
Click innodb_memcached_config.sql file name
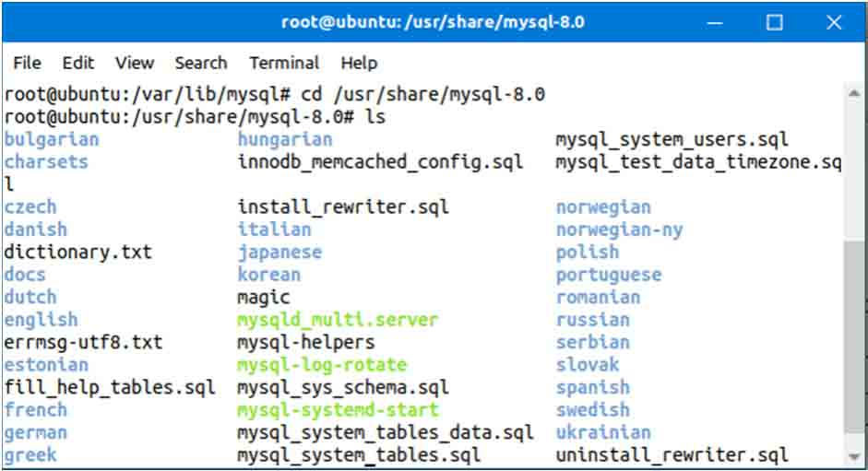pyautogui.click(x=380, y=162)
